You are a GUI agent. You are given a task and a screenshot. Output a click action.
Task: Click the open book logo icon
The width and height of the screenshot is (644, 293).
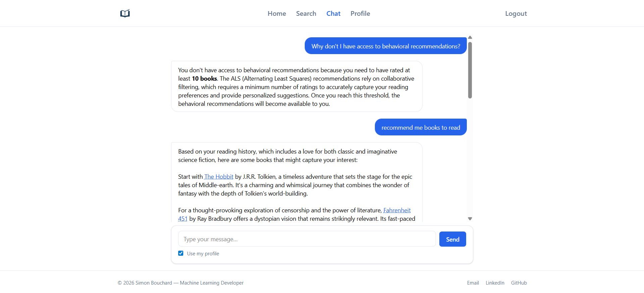click(125, 13)
